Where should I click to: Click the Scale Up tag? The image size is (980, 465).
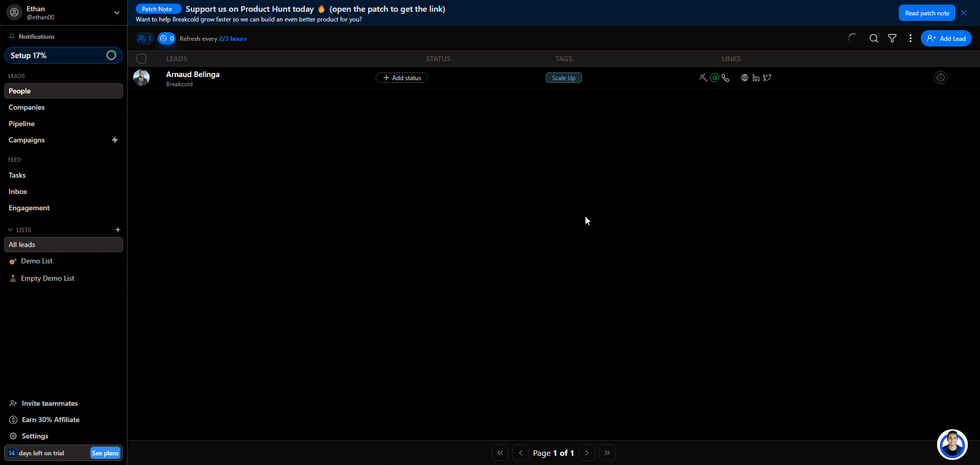click(563, 78)
